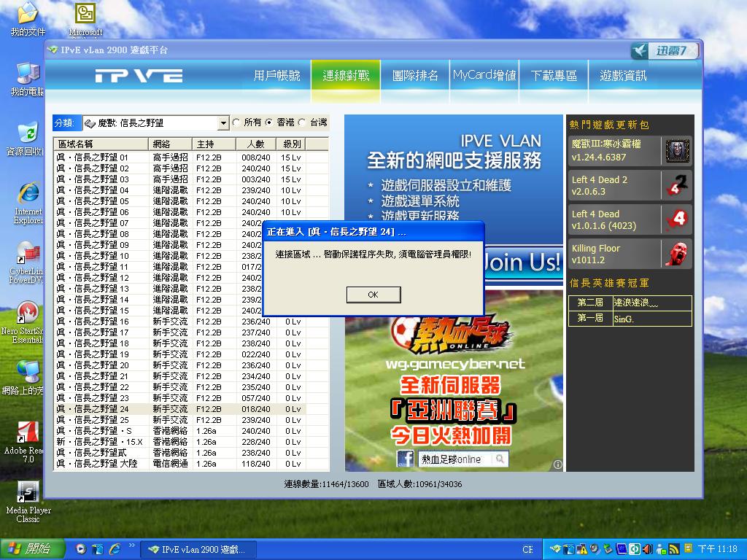
Task: Click the Facebook icon in the ad
Action: pos(405,459)
